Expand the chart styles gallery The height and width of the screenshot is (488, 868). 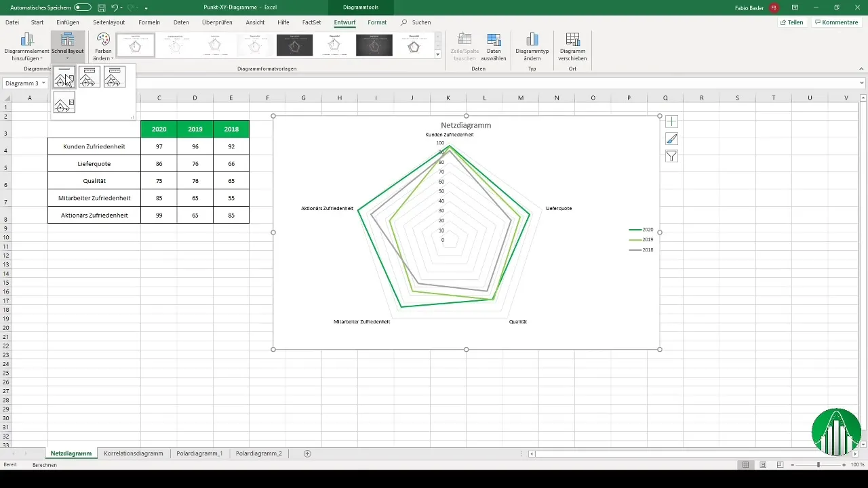(x=438, y=54)
